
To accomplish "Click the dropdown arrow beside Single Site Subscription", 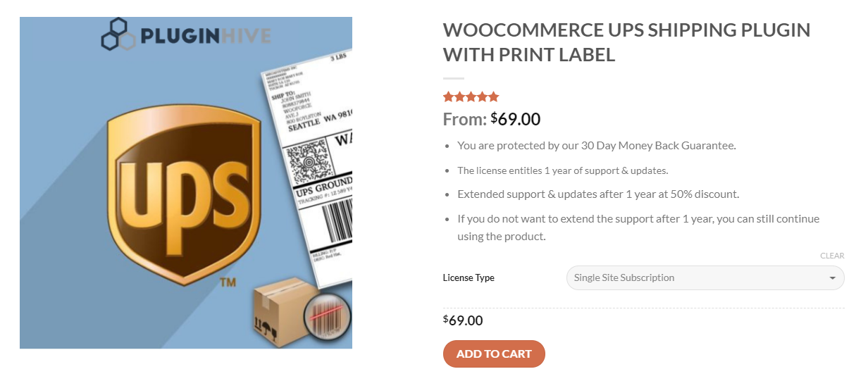I will 831,278.
